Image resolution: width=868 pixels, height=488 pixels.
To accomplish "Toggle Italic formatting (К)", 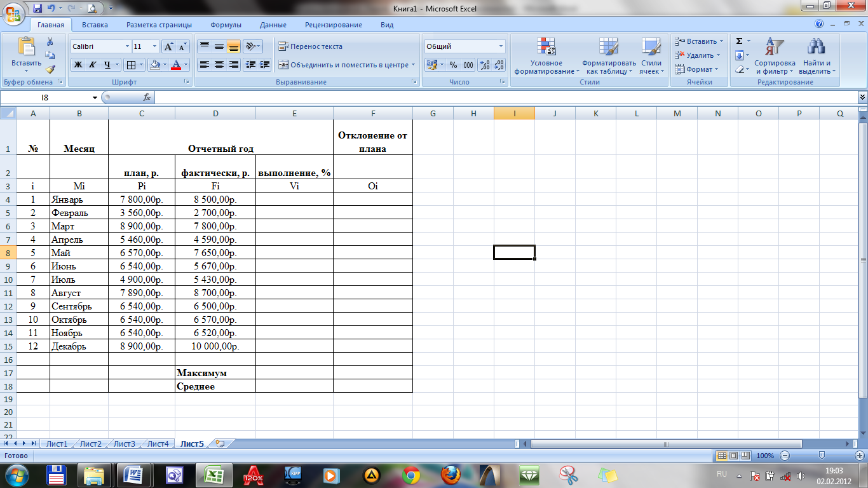I will [92, 65].
